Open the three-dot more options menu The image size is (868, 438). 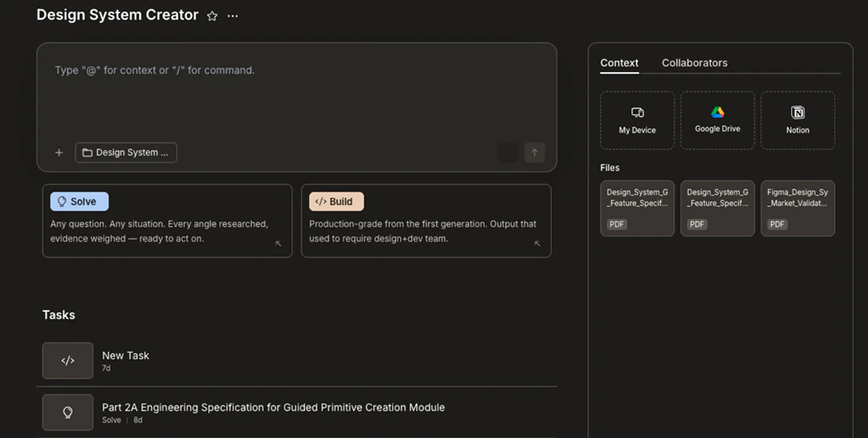233,16
